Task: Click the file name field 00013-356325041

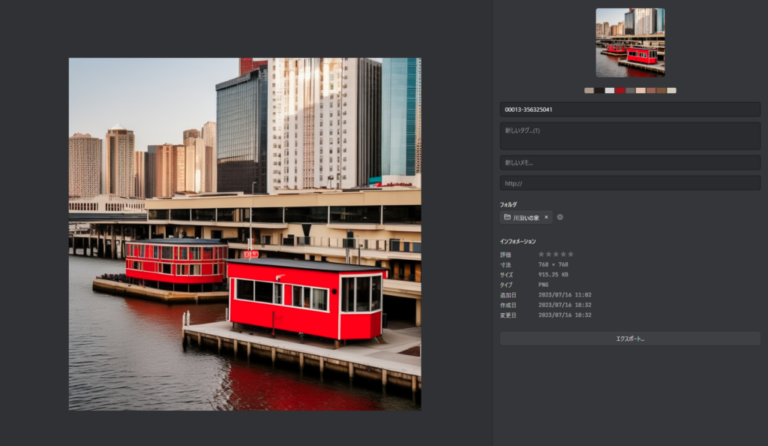Action: pyautogui.click(x=630, y=109)
